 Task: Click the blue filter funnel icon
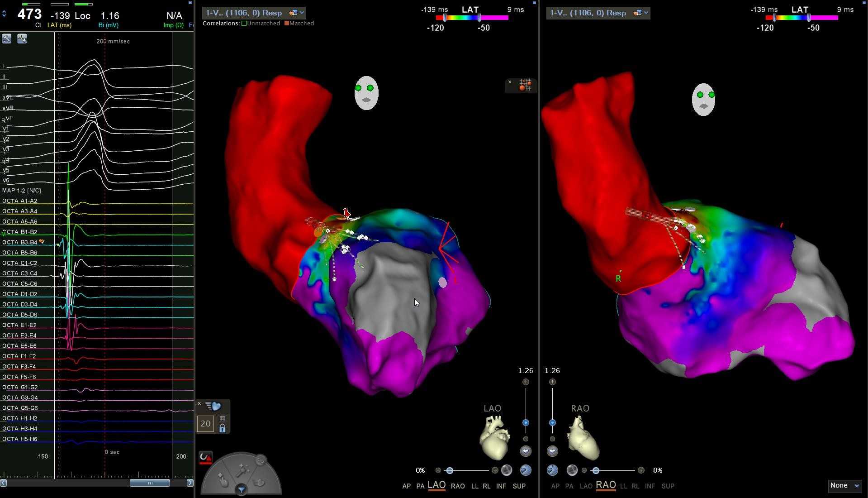(x=242, y=489)
